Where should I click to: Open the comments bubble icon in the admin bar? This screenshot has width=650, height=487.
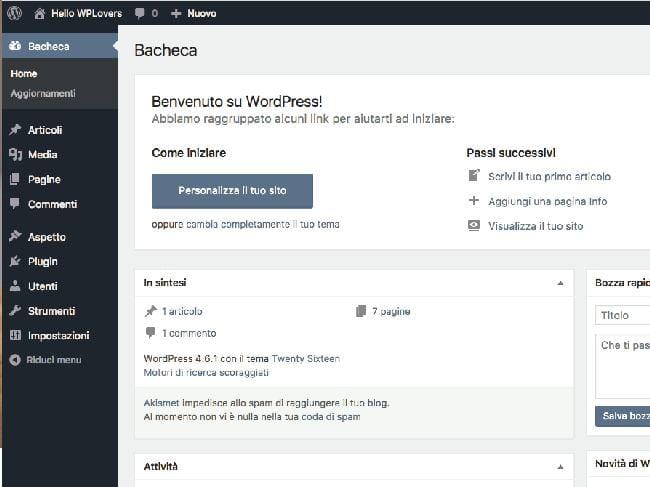pyautogui.click(x=140, y=13)
